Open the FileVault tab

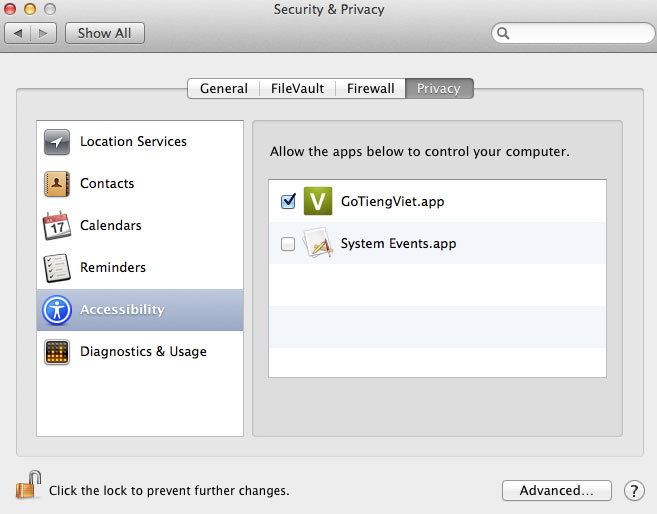297,88
